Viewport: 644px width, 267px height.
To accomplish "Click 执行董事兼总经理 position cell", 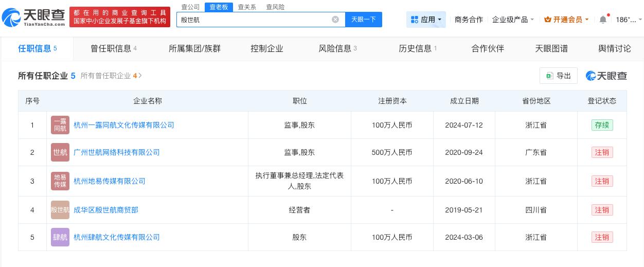I will point(299,181).
